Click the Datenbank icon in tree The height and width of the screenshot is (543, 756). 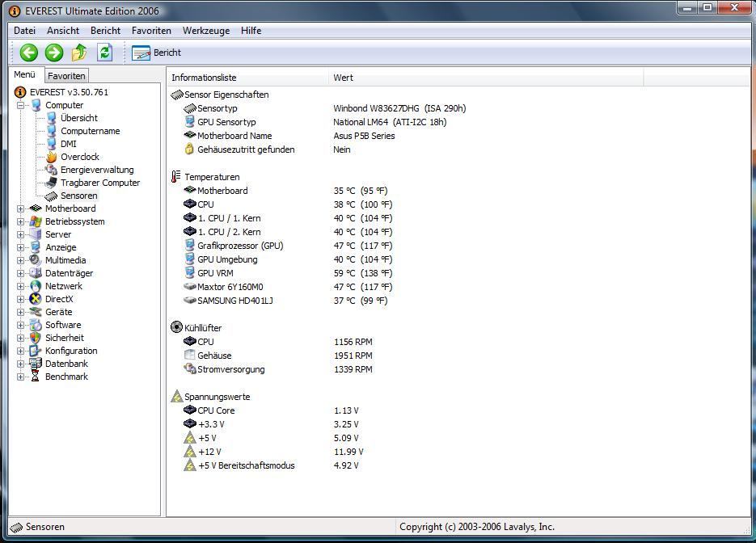pyautogui.click(x=36, y=364)
